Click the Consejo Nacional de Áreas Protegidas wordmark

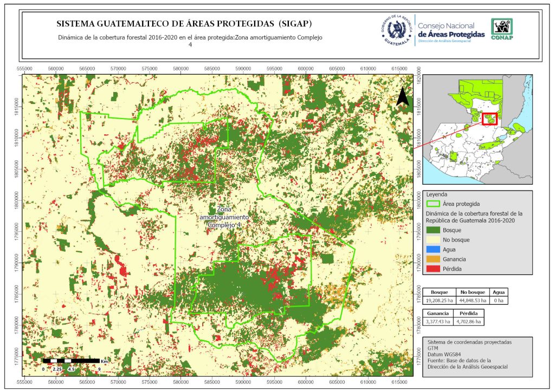click(x=451, y=30)
